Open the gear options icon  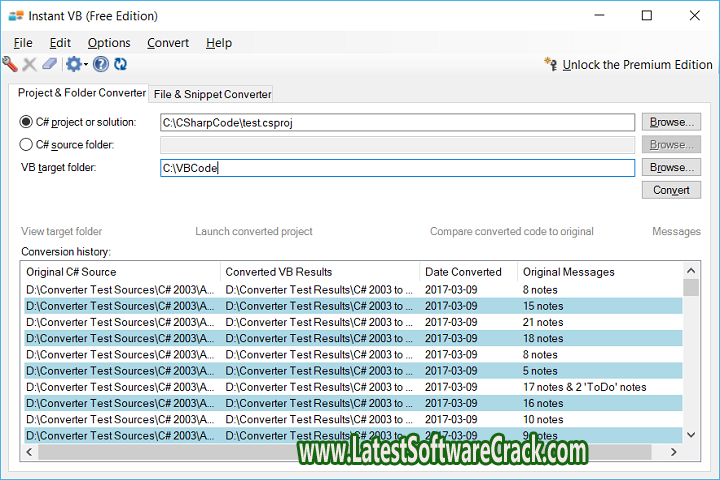pos(73,64)
